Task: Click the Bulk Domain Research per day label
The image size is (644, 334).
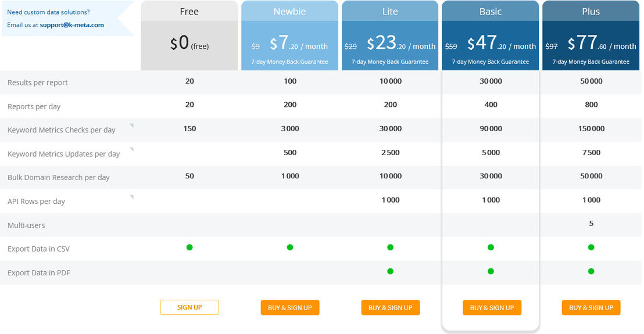Action: coord(59,178)
